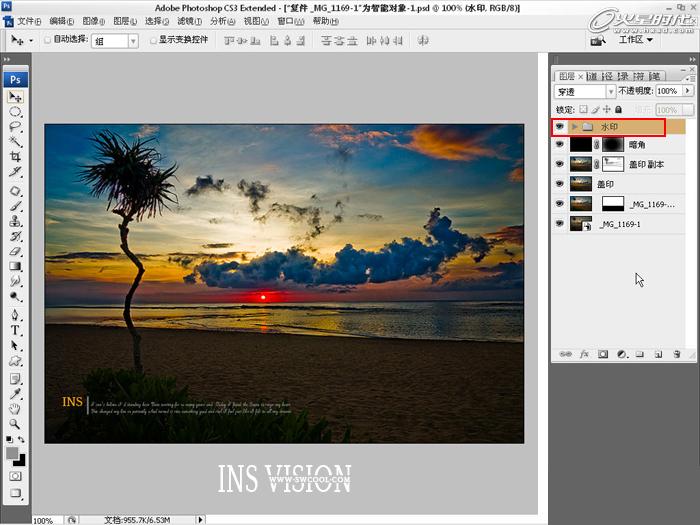Toggle lock transparent pixels
This screenshot has height=525, width=700.
click(x=583, y=109)
